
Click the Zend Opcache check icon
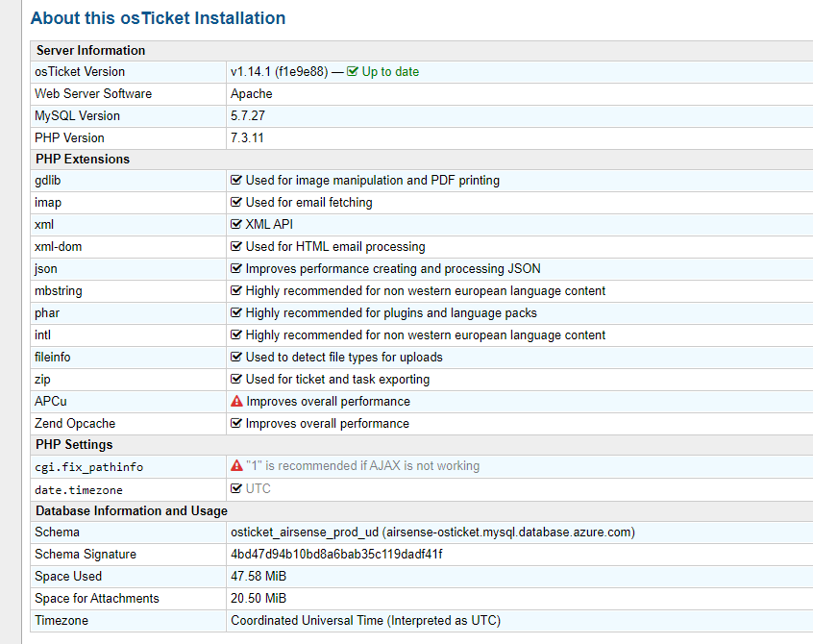(x=236, y=424)
